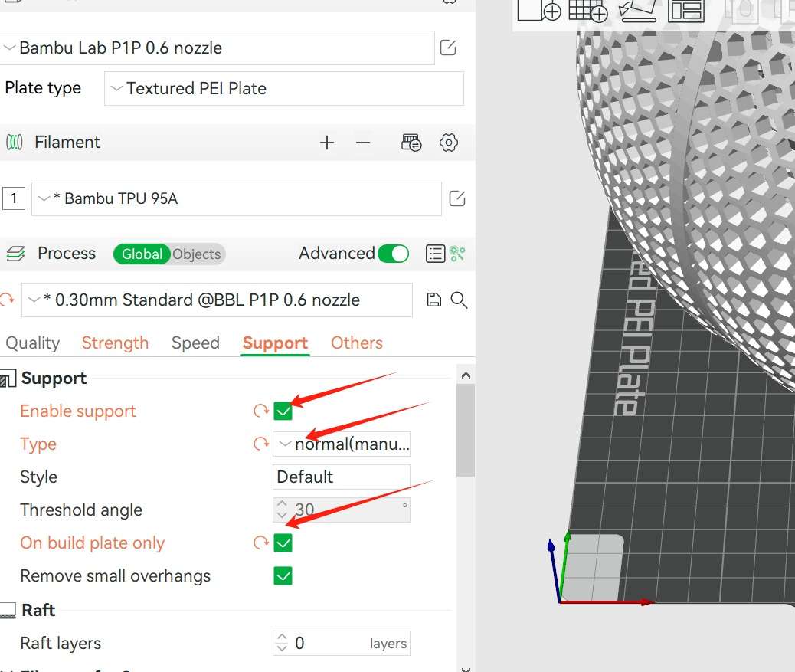Switch to the Strength tab
This screenshot has height=672, width=795.
115,343
